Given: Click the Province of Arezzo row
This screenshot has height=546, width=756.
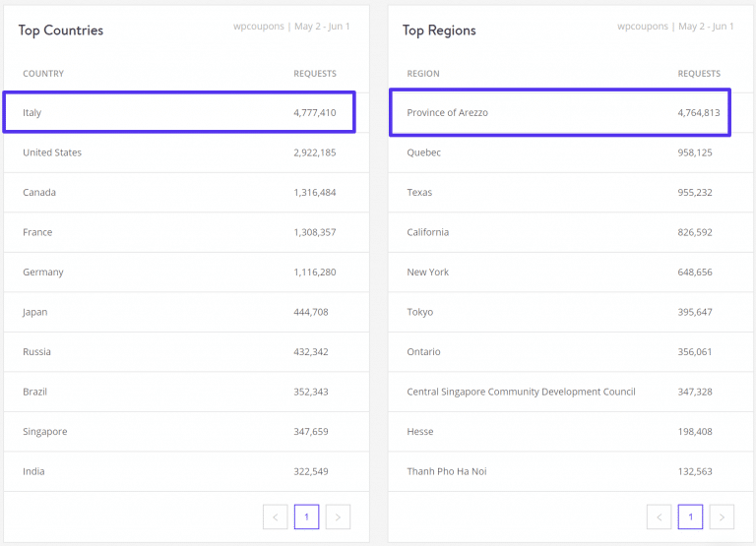Looking at the screenshot, I should point(563,113).
